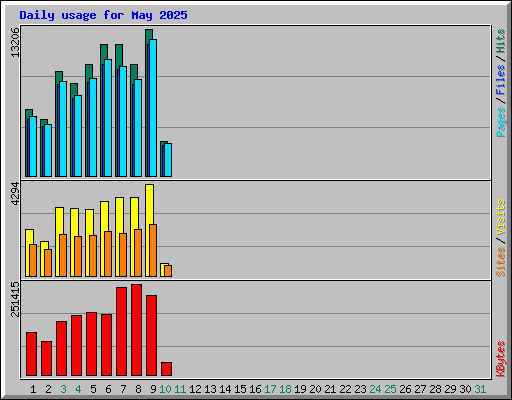Click the "Hits" legend label
Screen dimensions: 512x400
point(501,41)
